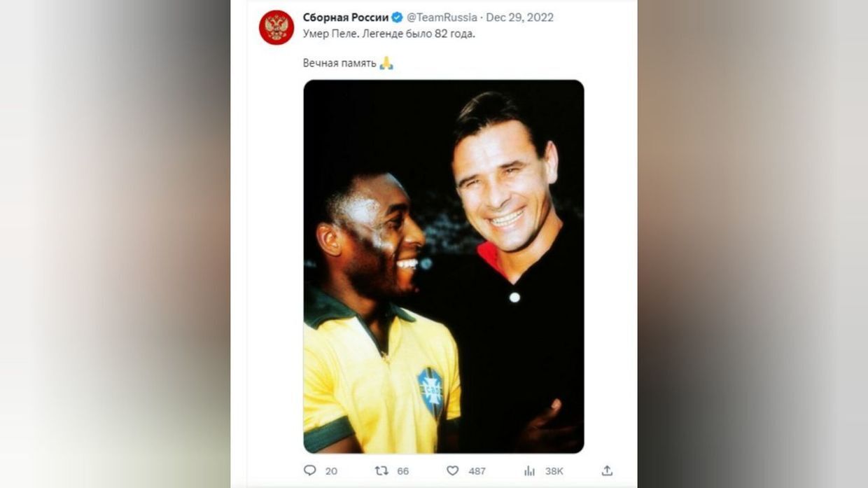Open the attached photo of two men
This screenshot has width=868, height=488.
[x=443, y=266]
